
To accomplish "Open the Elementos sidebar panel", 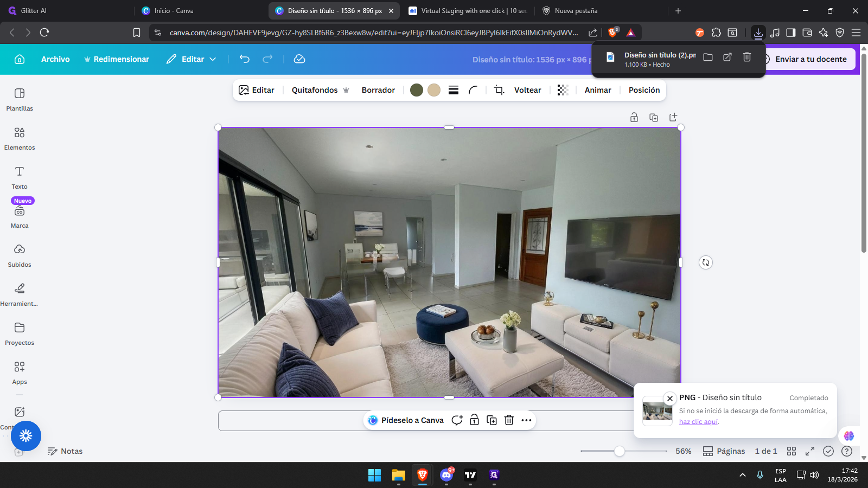I will (x=20, y=138).
